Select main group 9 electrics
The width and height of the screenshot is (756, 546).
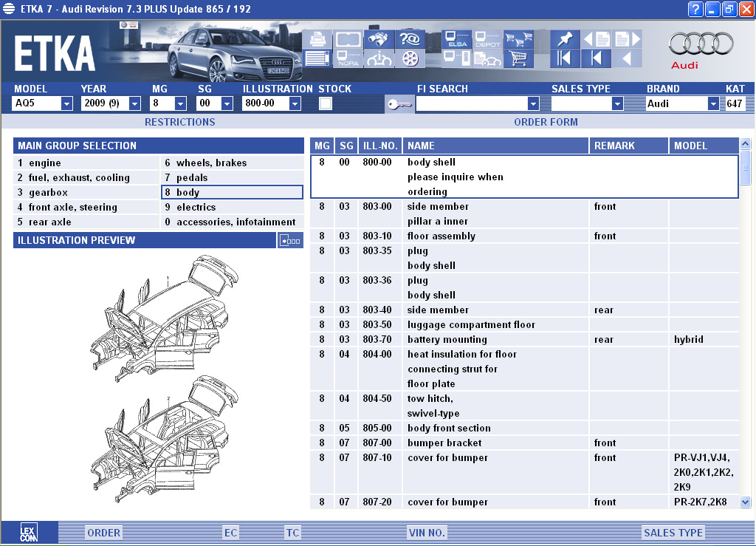233,208
